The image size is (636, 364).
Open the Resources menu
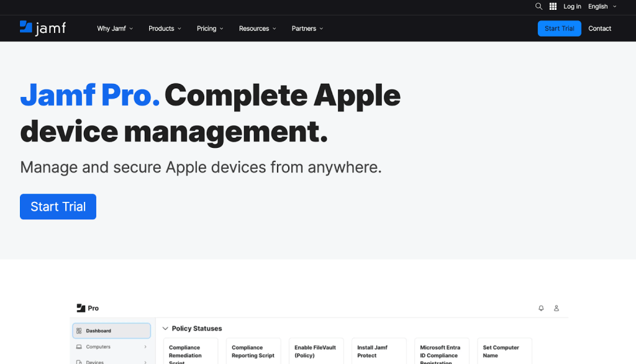(257, 29)
